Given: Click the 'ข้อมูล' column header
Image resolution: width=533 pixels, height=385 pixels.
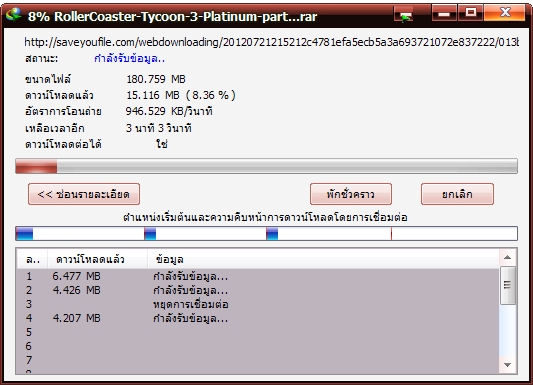Looking at the screenshot, I should tap(323, 259).
